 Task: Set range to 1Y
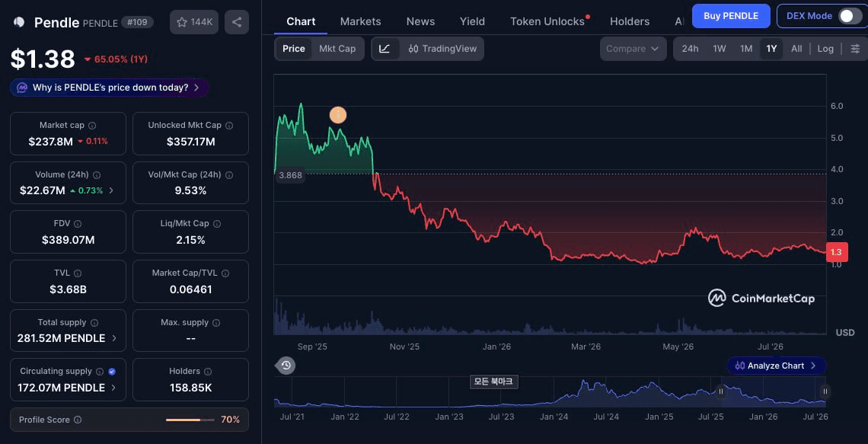(771, 49)
